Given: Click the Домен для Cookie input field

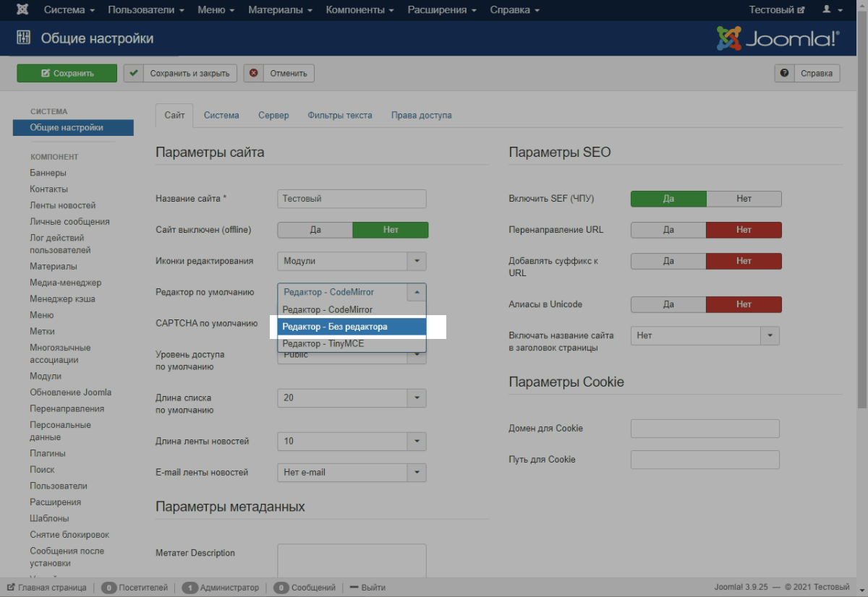Looking at the screenshot, I should coord(705,429).
